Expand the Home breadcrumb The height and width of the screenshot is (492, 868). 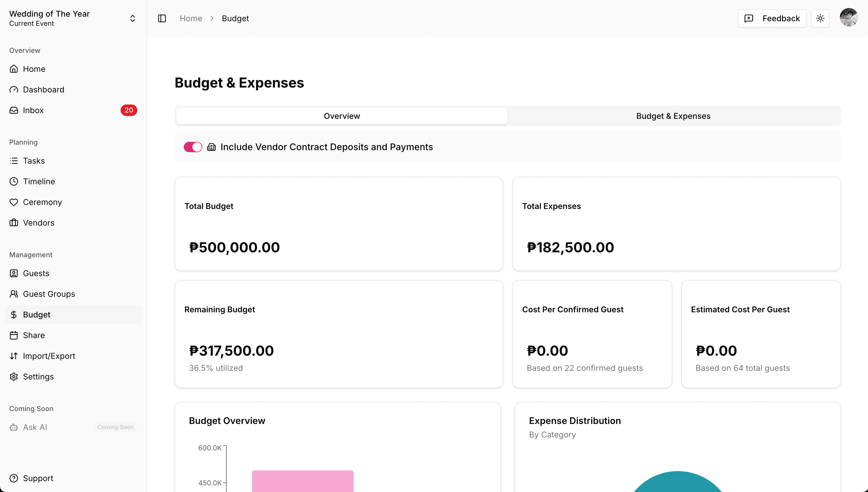(191, 18)
